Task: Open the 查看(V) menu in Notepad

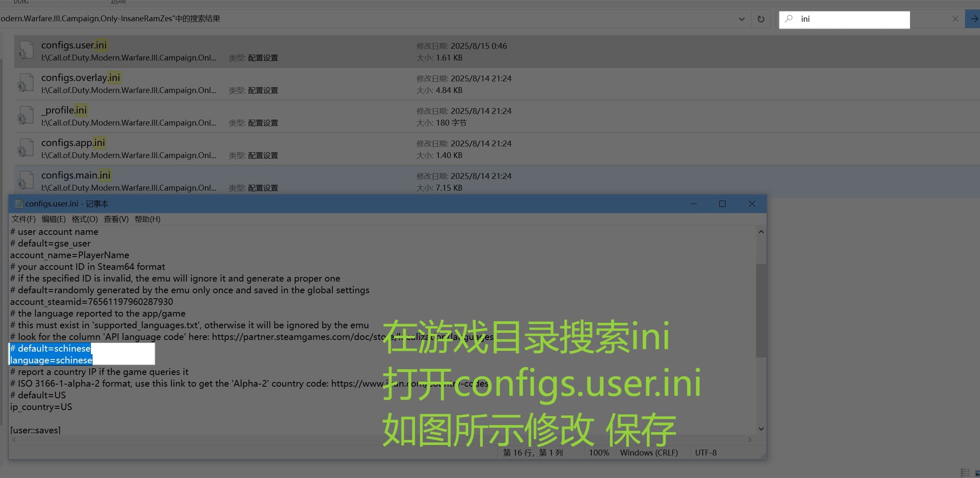Action: [116, 219]
